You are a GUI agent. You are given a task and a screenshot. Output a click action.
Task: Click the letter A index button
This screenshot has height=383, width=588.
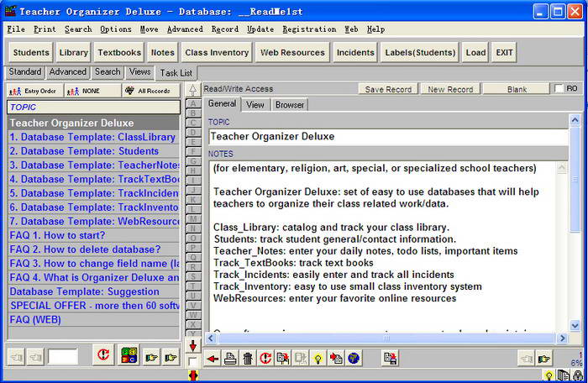tap(193, 103)
